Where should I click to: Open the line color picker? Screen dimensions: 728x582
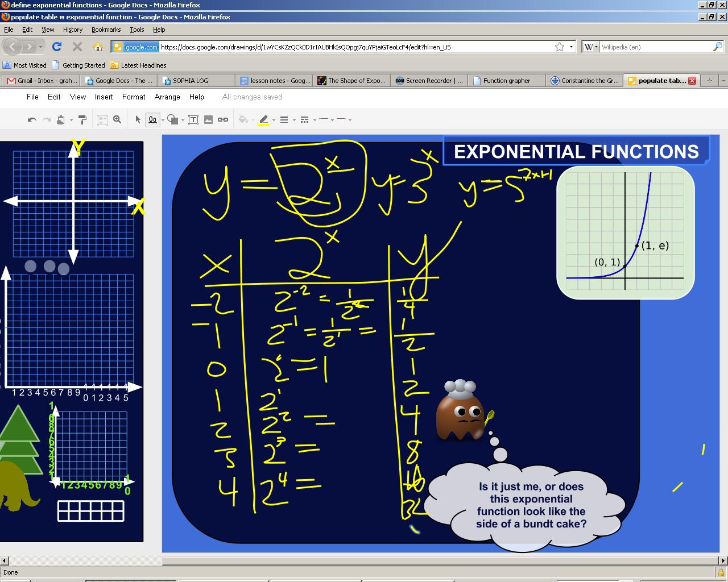(x=263, y=119)
